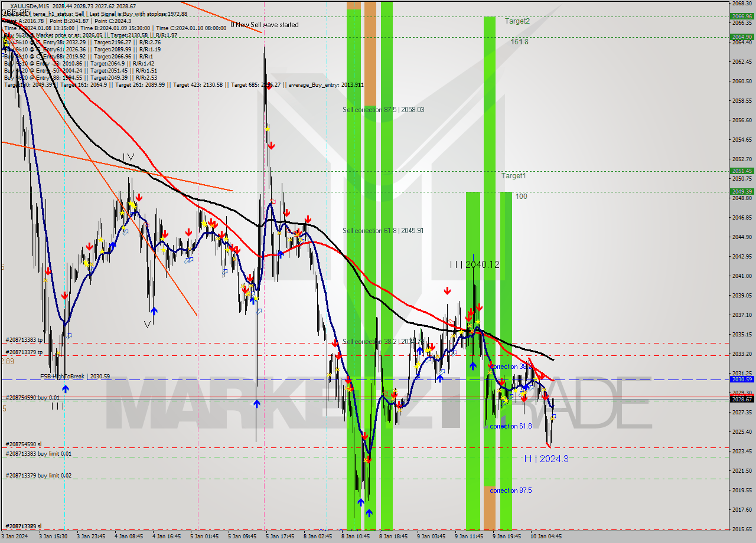Click 'FSB-HighToBreak | 2030.59' label
This screenshot has width=756, height=543.
(75, 376)
